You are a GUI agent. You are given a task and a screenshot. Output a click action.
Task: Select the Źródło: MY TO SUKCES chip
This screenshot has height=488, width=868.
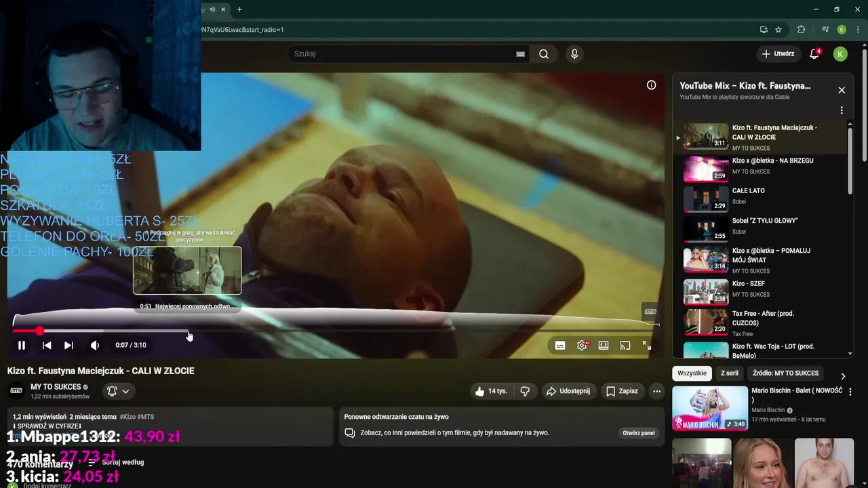coord(785,373)
